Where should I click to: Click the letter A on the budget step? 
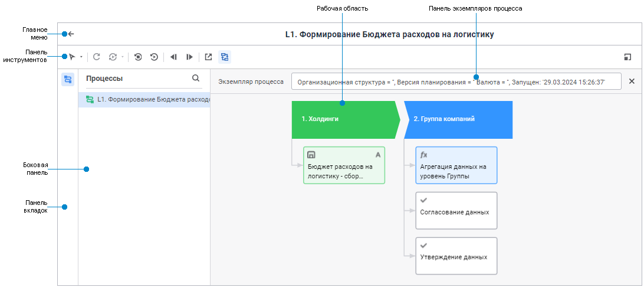point(378,155)
